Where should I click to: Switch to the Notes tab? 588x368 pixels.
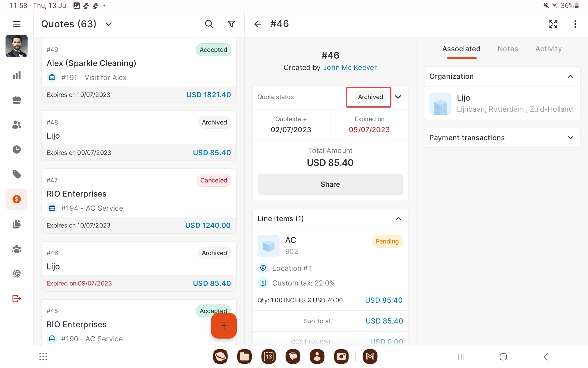tap(508, 49)
